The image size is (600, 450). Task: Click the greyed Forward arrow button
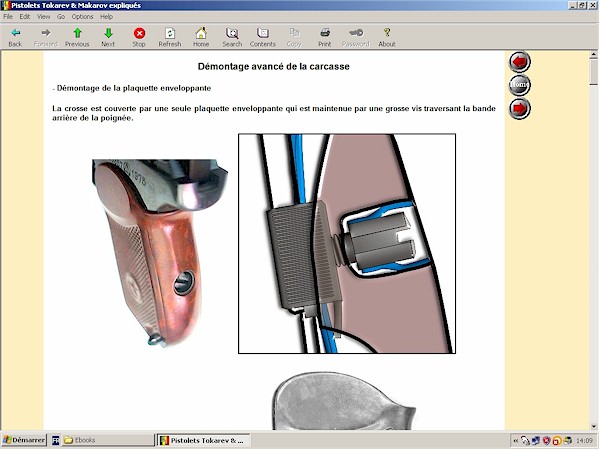point(46,37)
